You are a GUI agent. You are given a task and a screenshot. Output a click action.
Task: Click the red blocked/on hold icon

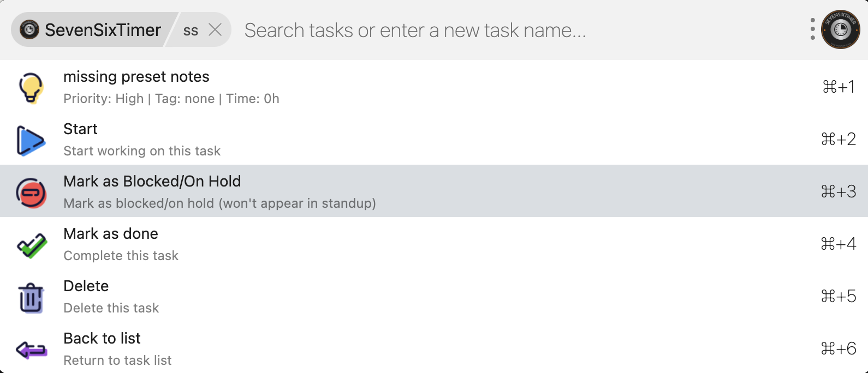[31, 192]
